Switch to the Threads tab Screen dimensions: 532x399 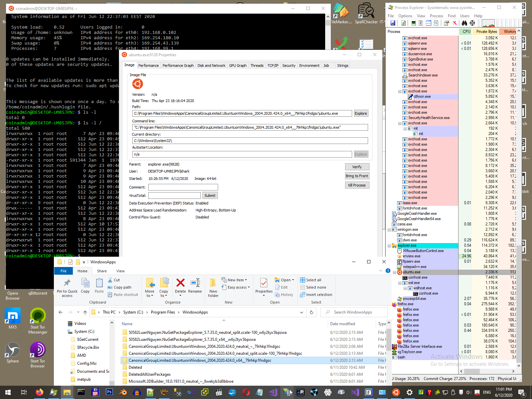[x=257, y=66]
